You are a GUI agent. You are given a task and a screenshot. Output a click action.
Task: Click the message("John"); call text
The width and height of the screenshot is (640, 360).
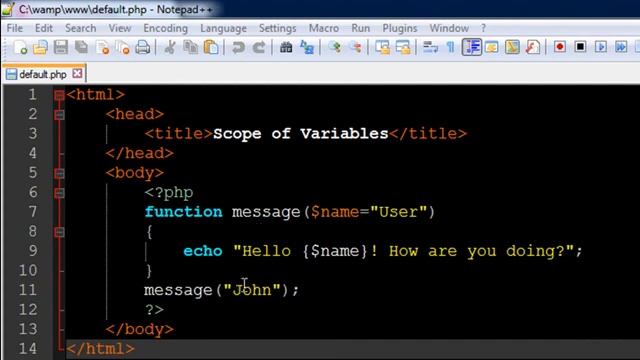coord(222,290)
